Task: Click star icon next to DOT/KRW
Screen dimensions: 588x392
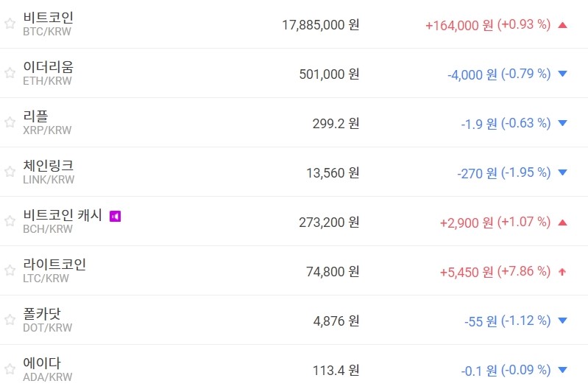Action: point(10,320)
